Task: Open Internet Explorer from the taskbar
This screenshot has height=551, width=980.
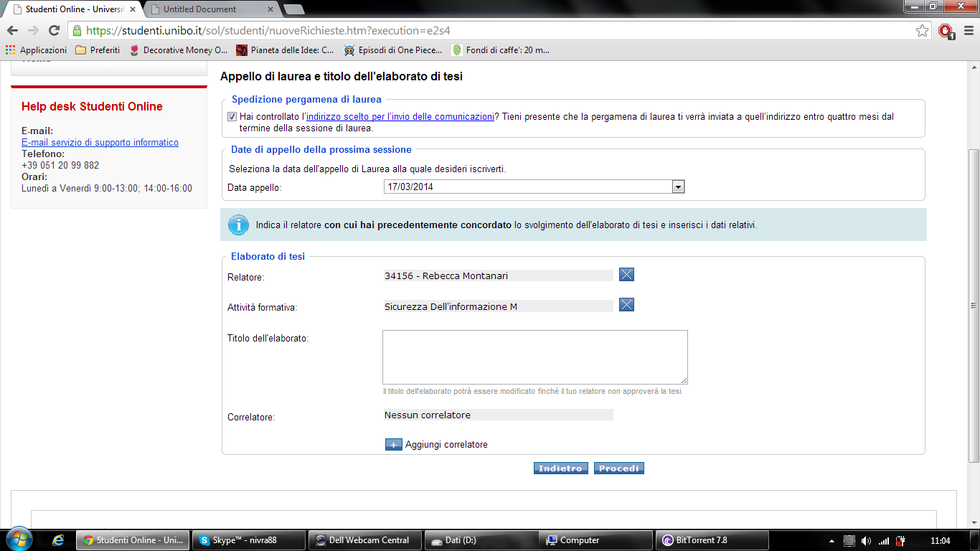Action: point(59,540)
